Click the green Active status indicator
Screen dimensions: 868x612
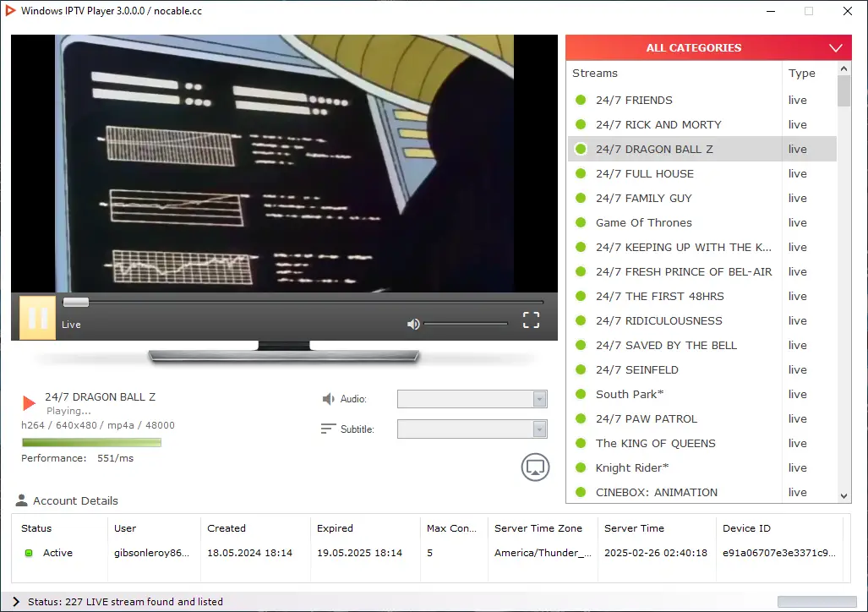click(x=29, y=553)
